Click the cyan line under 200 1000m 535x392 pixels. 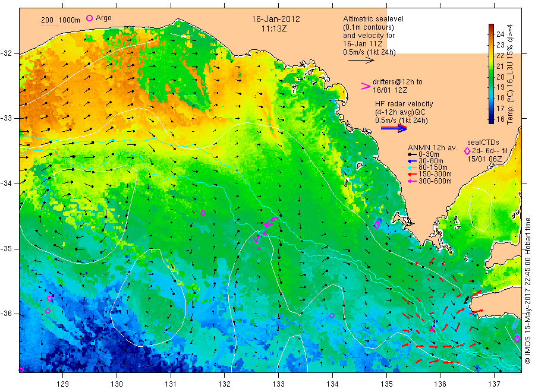49,26
